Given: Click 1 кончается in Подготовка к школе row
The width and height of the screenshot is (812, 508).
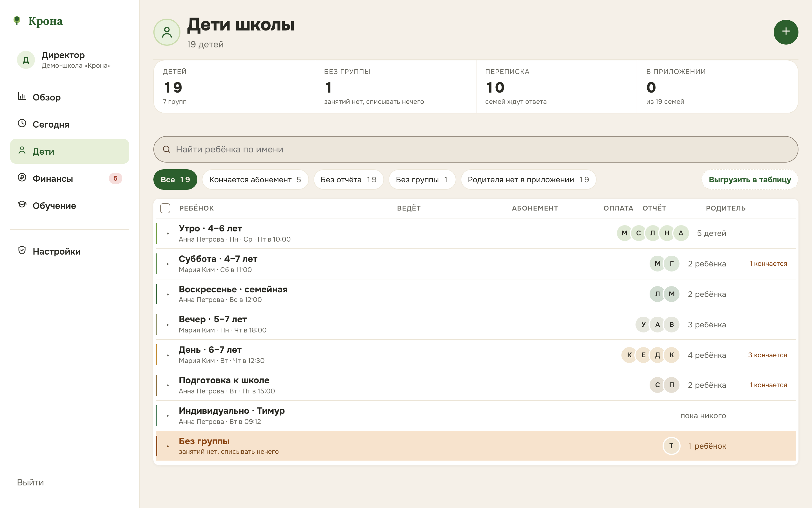Looking at the screenshot, I should click(x=768, y=385).
